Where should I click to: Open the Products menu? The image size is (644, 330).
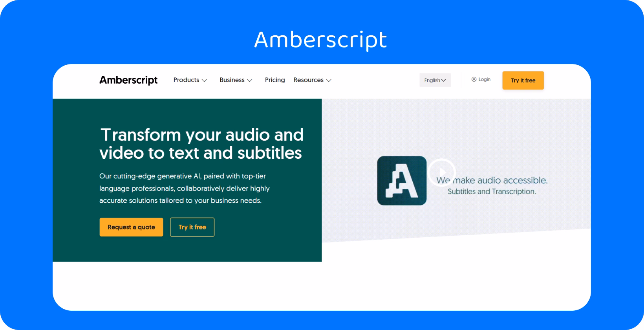coord(190,80)
